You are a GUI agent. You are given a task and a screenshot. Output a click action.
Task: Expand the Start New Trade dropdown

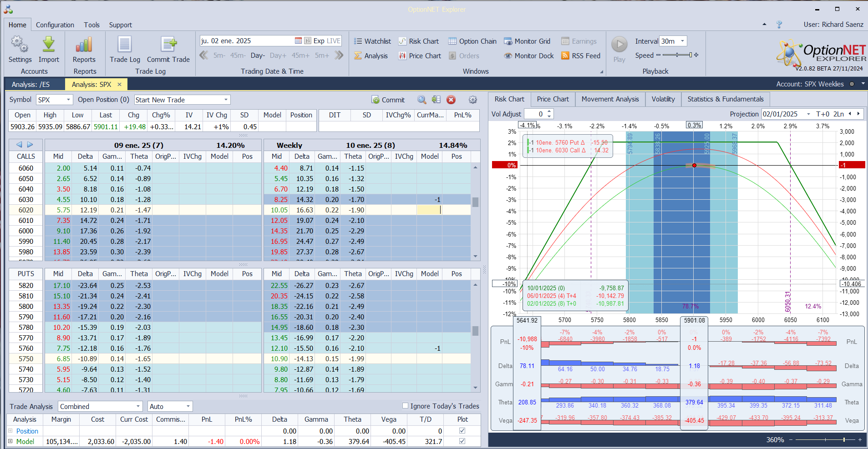pos(226,100)
